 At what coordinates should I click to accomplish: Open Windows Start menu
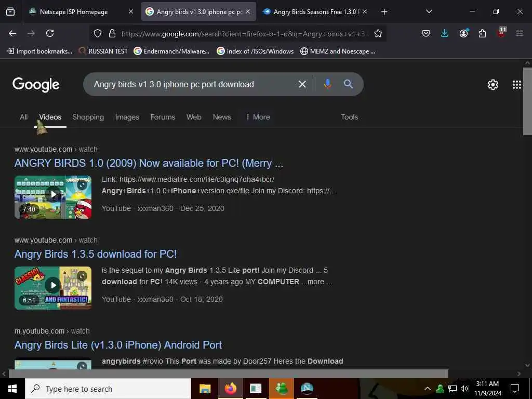click(12, 389)
